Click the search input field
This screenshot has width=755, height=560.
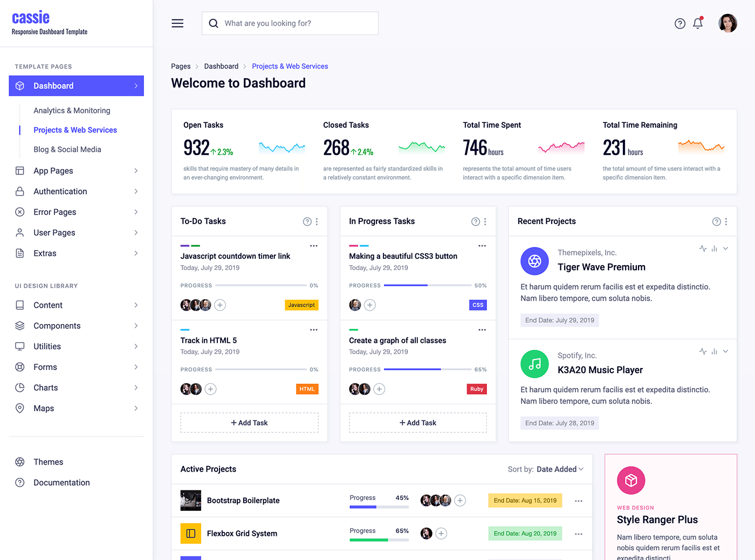click(297, 23)
